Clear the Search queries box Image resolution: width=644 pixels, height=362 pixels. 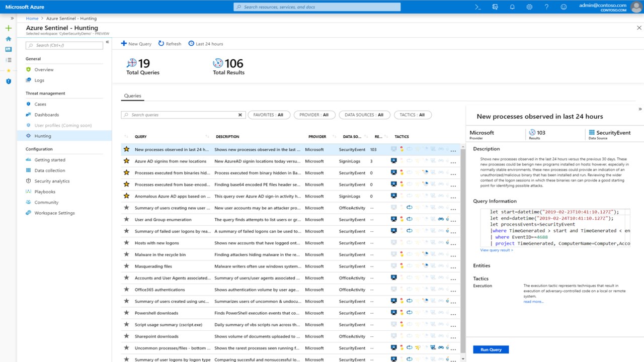coord(240,115)
